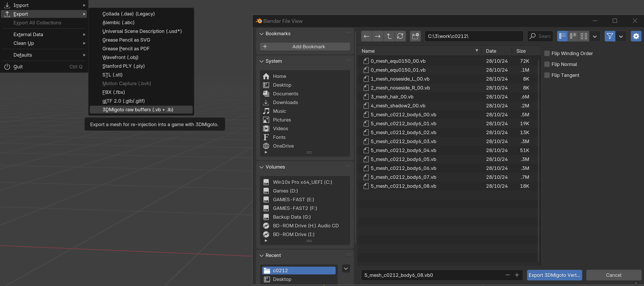Image resolution: width=644 pixels, height=286 pixels.
Task: Enable Flip Tangent checkbox
Action: pyautogui.click(x=547, y=75)
